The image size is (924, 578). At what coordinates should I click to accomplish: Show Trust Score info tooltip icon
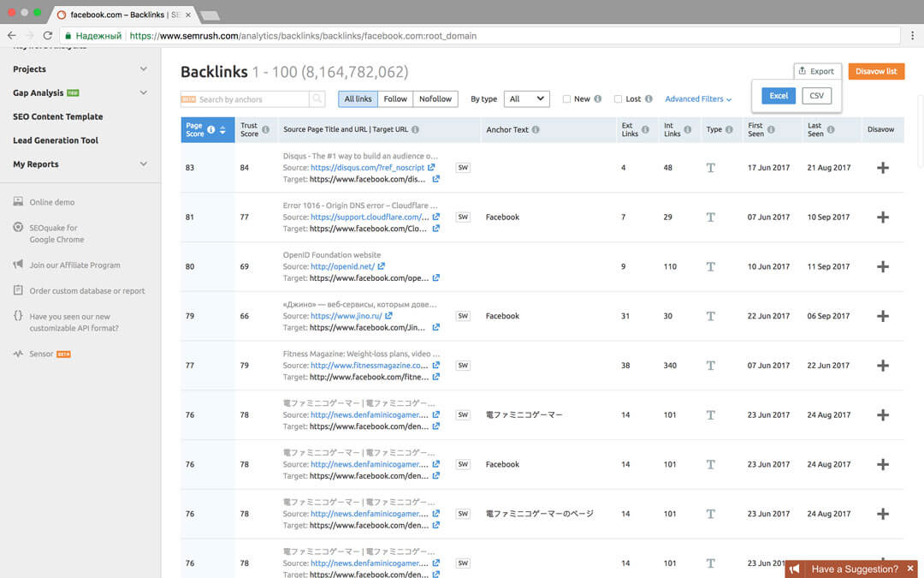(x=266, y=130)
